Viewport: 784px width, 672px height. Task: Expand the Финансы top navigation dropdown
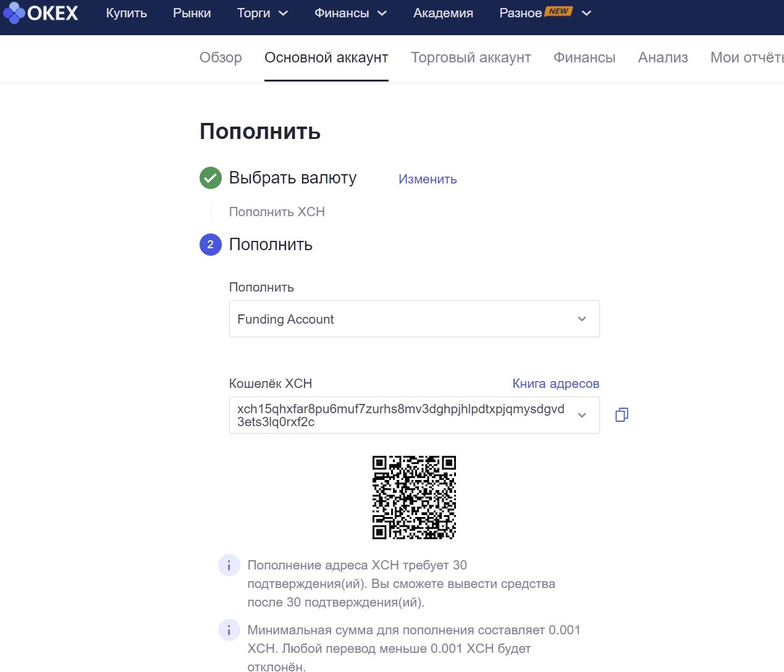tap(350, 13)
